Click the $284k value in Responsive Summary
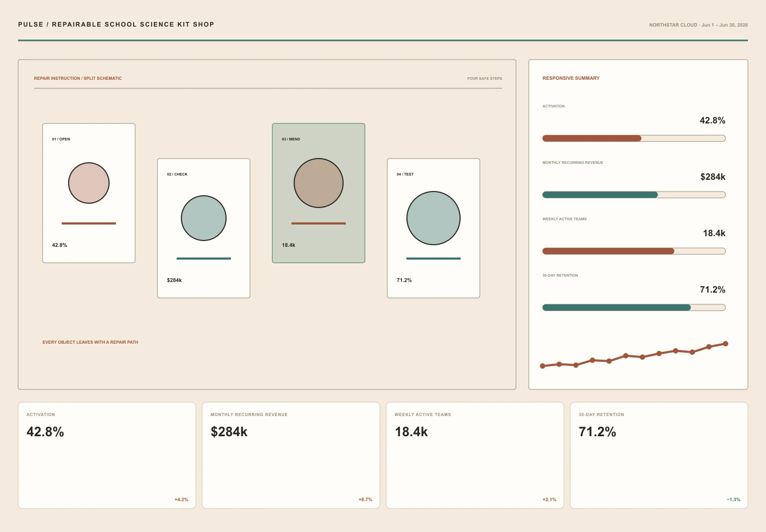 coord(713,177)
